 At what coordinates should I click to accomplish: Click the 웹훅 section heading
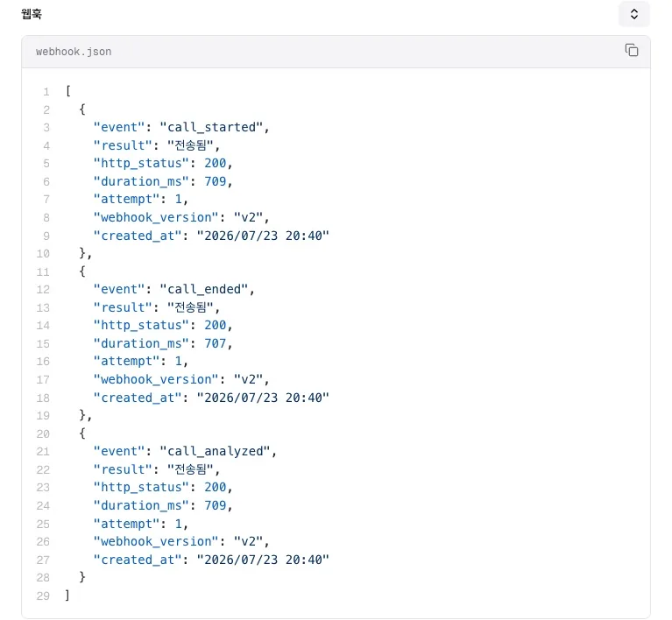click(x=32, y=14)
